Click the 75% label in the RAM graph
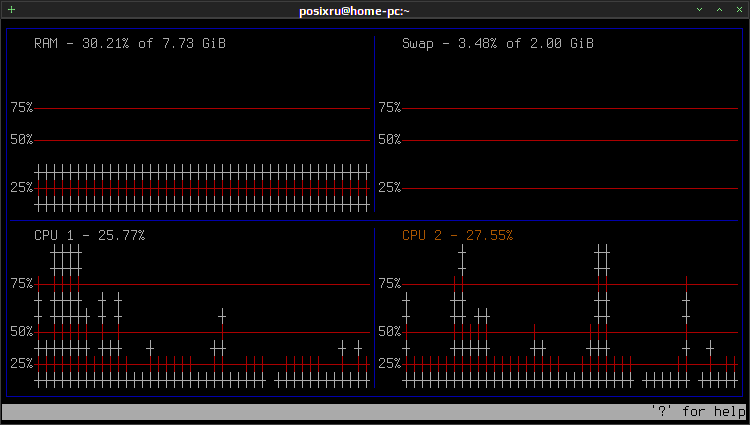 tap(22, 108)
